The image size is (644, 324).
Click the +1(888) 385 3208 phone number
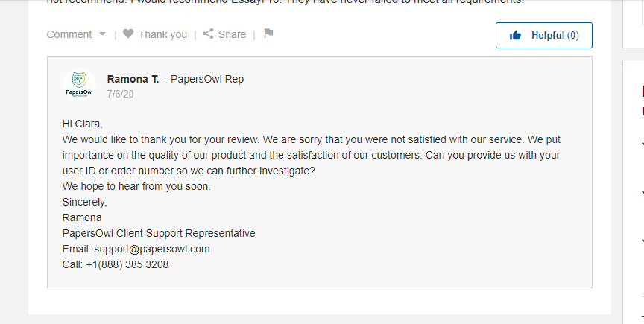pos(127,265)
